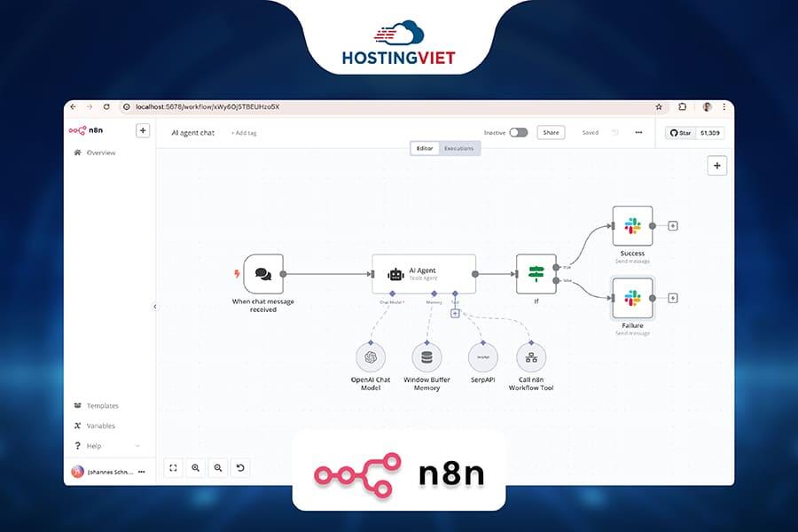The height and width of the screenshot is (532, 798).
Task: Select the chat message trigger node
Action: click(x=263, y=274)
